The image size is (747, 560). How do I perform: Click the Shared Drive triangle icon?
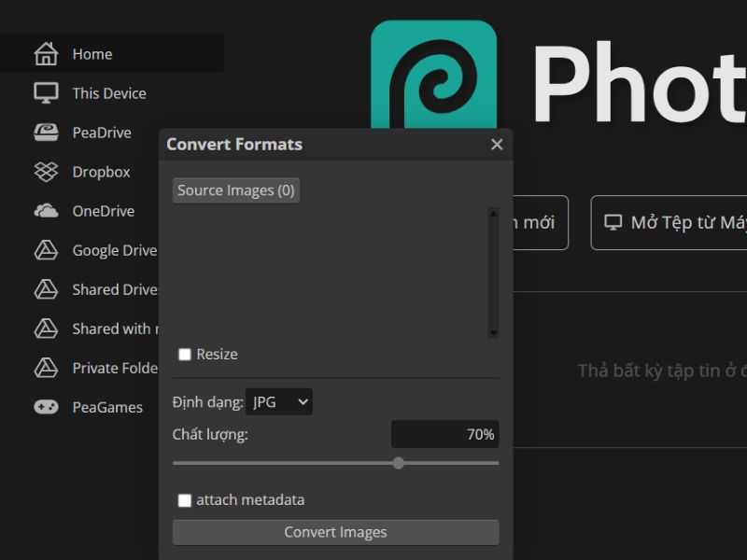pos(46,289)
